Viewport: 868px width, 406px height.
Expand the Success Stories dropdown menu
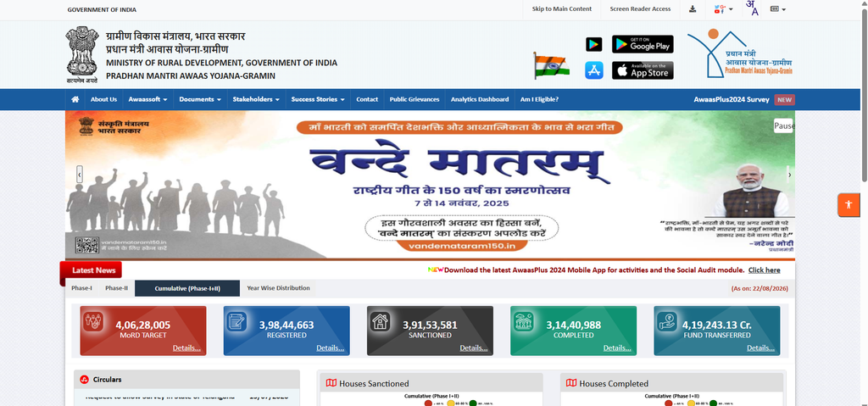tap(318, 100)
